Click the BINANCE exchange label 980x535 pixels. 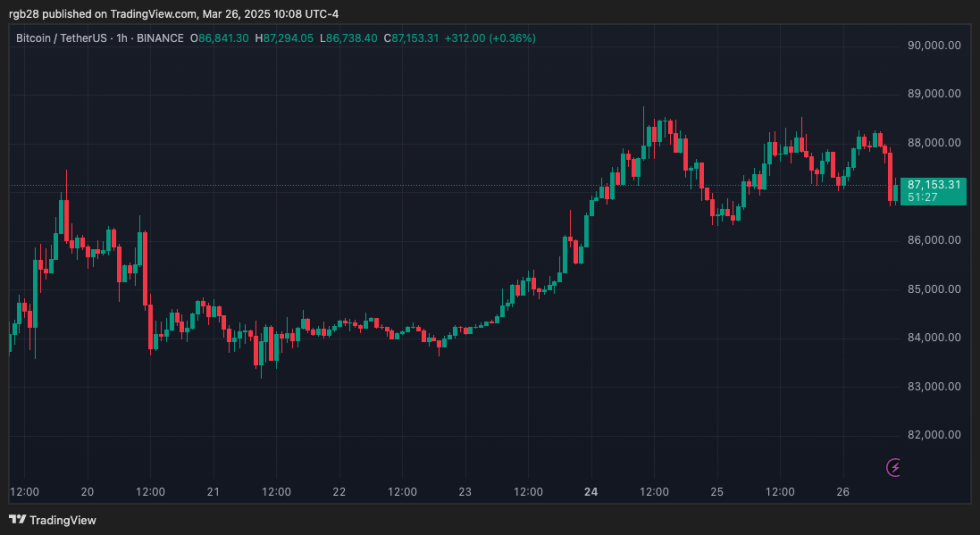click(x=158, y=38)
